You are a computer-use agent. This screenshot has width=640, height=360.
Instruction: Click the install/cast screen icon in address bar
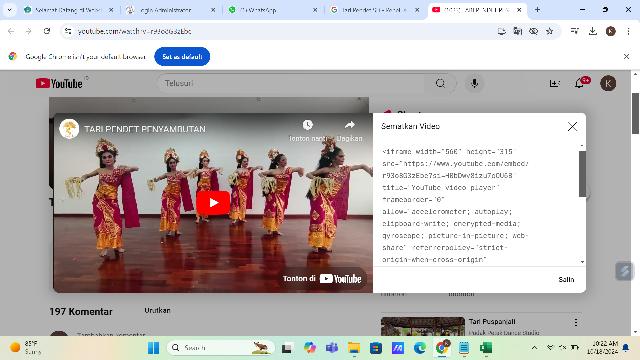(502, 31)
